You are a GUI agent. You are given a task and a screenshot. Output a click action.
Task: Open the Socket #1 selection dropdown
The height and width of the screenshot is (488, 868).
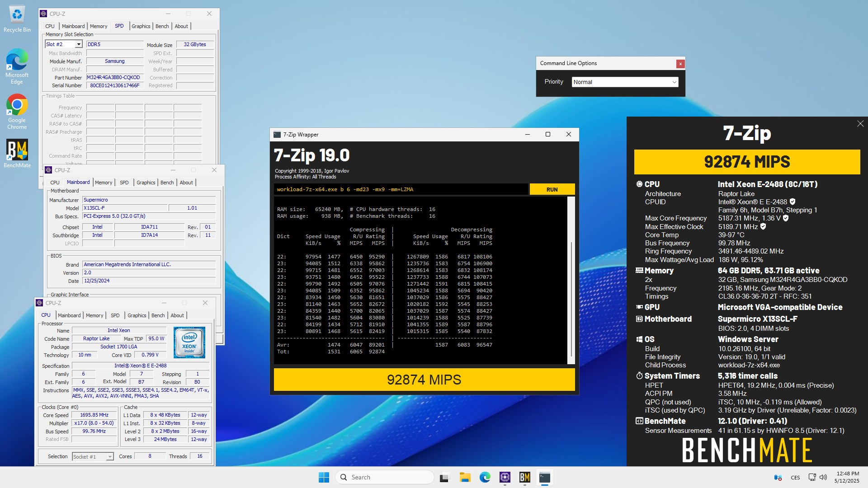click(x=93, y=457)
